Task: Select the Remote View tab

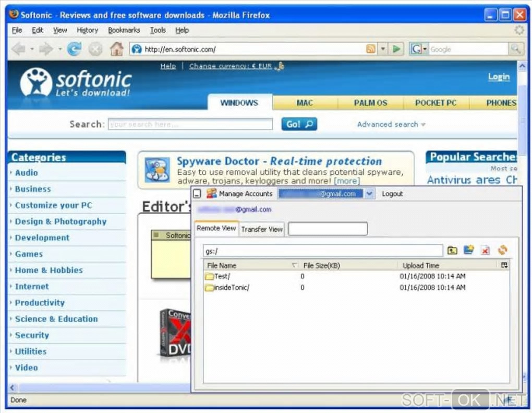Action: coord(216,228)
